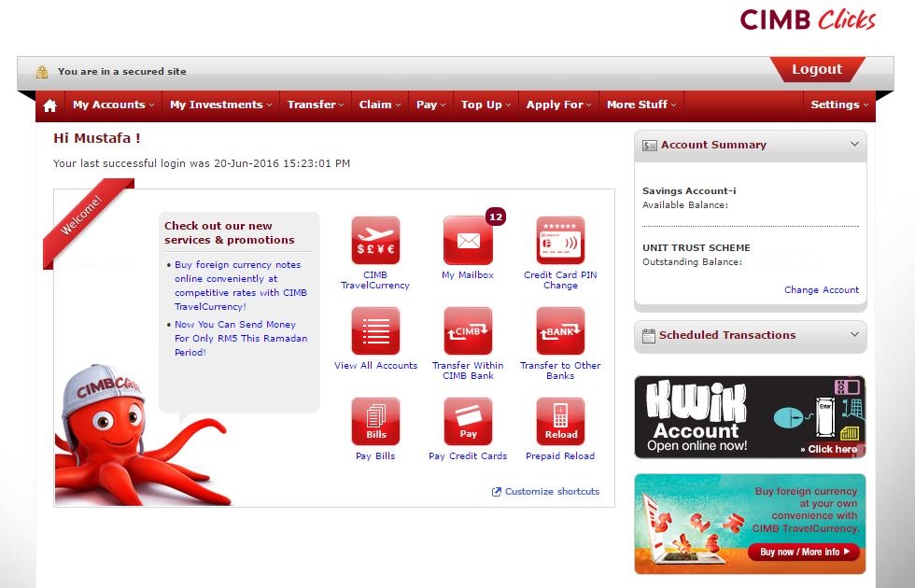Click the Scheduled Transactions calendar icon

648,335
